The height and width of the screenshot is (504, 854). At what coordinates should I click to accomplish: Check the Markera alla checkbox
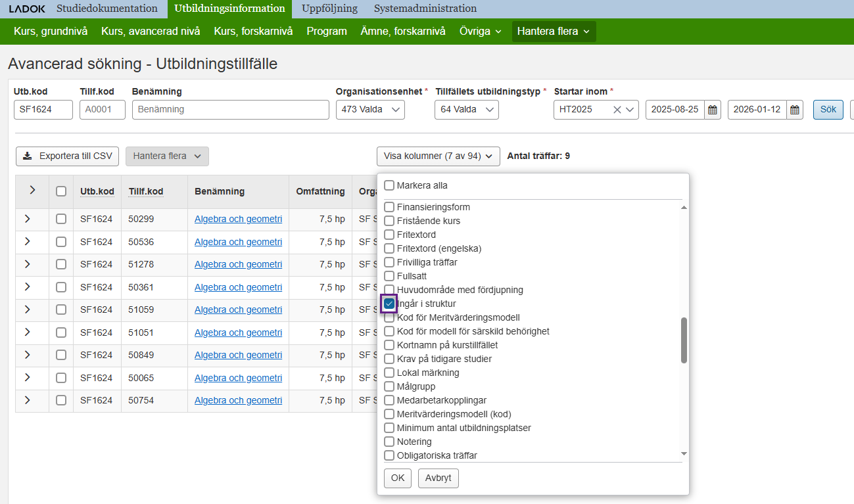click(389, 185)
